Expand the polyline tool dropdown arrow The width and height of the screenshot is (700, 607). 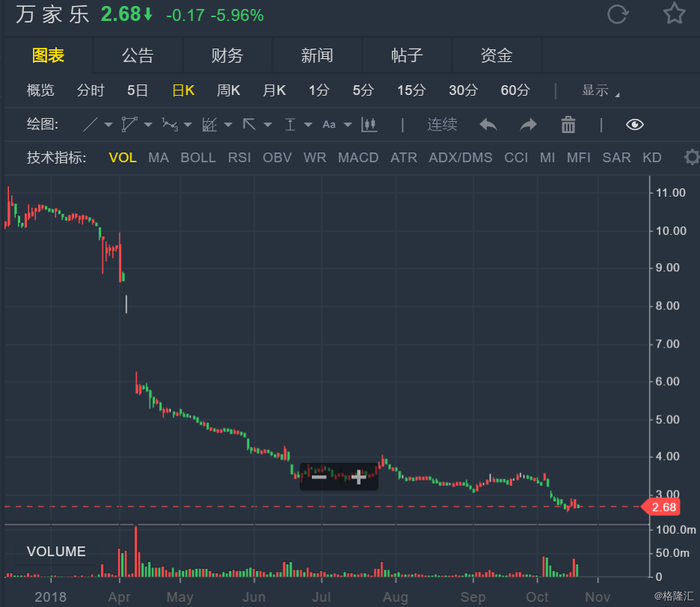click(148, 125)
